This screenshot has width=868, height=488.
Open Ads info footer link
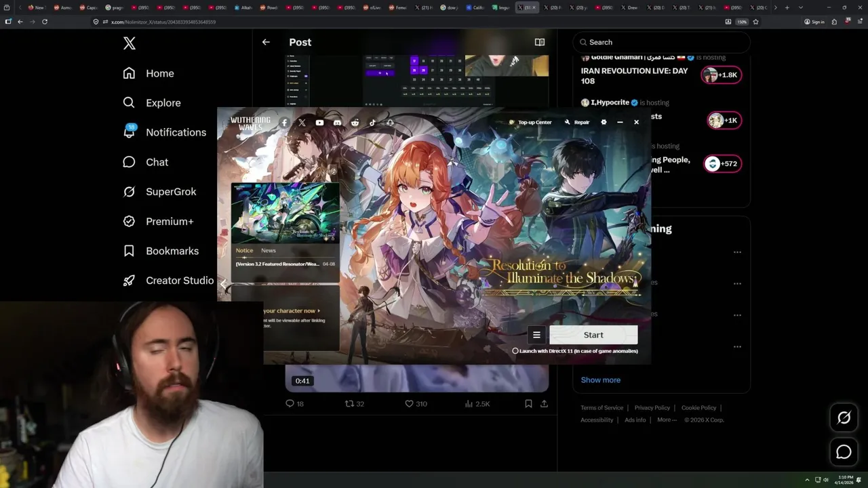[635, 420]
